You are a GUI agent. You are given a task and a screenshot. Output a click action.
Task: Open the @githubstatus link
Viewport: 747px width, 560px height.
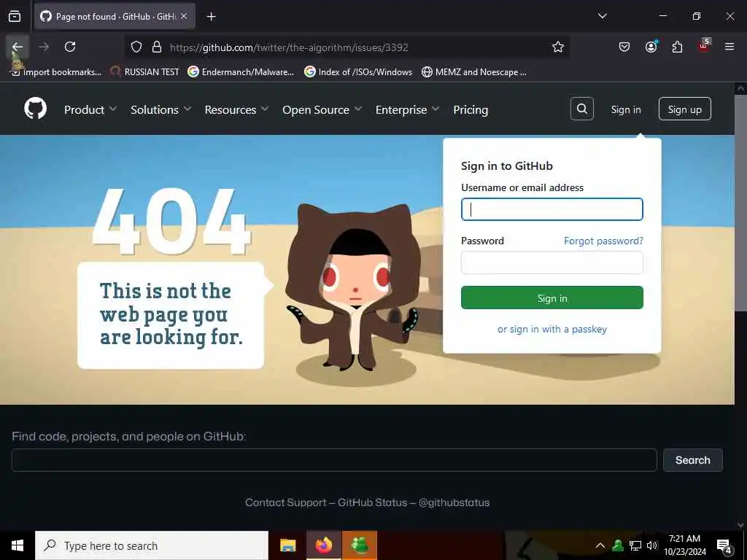coord(454,502)
